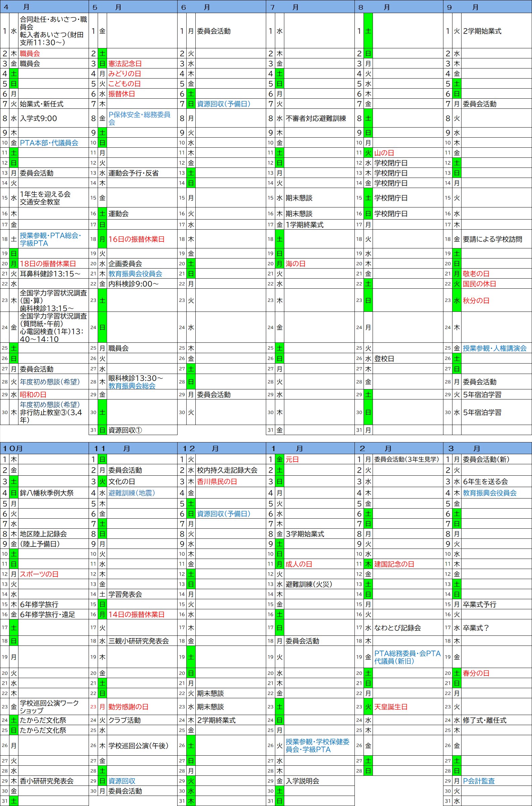Click the 耳鼻科健診13:15～ entry
Viewport: 532px width, 806px height.
tap(50, 274)
